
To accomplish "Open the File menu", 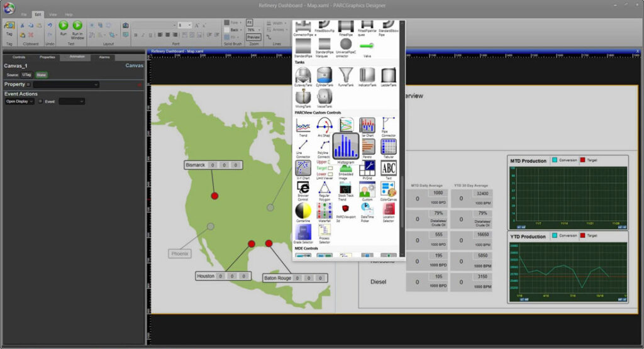I will [x=24, y=14].
